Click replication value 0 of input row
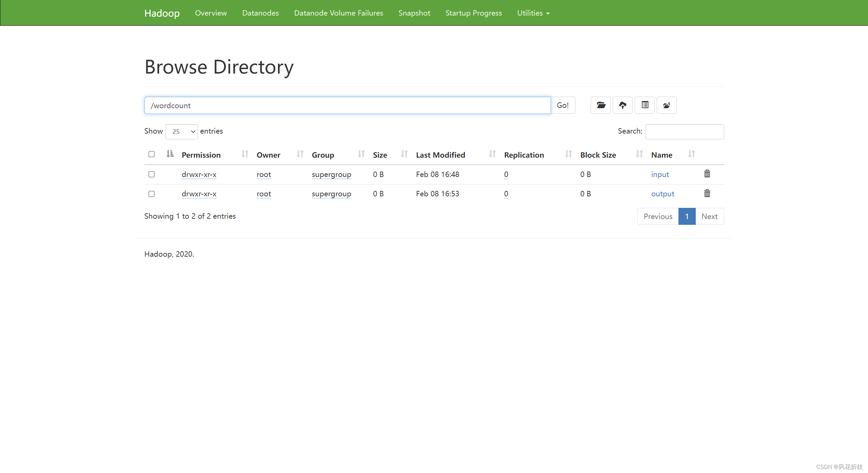This screenshot has height=473, width=868. (506, 174)
